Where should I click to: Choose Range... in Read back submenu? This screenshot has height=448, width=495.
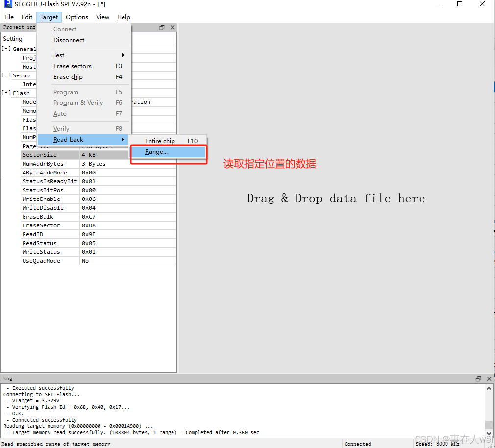[x=168, y=152]
